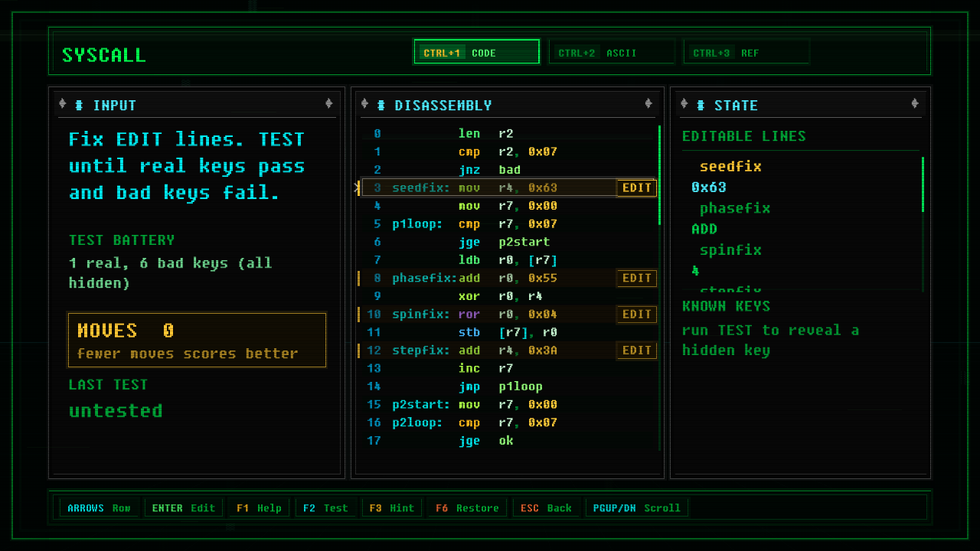Select line 17 'jge ok'

coord(508,441)
